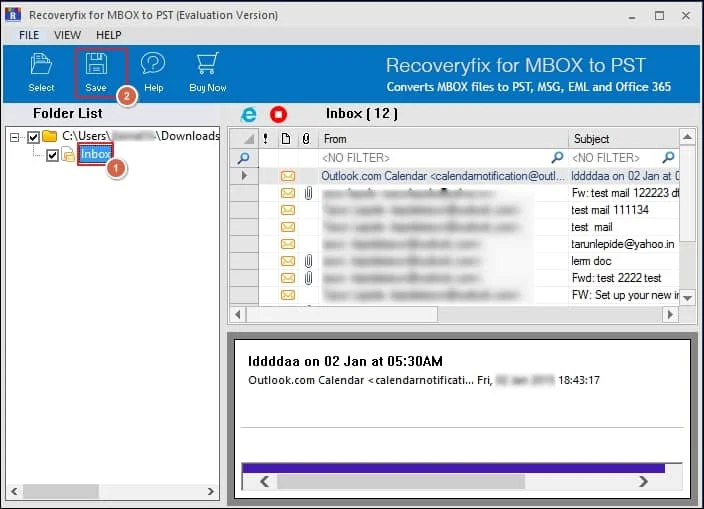Image resolution: width=704 pixels, height=509 pixels.
Task: Click the Subject filter magnifier icon
Action: [668, 157]
